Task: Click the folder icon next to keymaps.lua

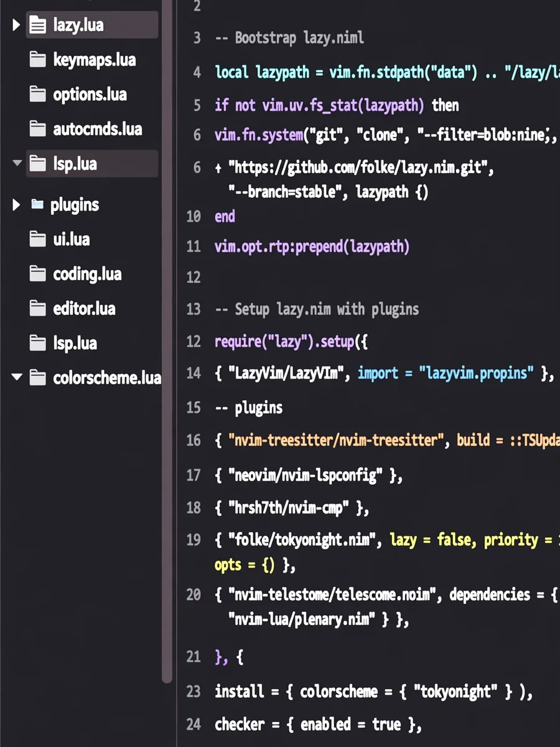Action: click(38, 60)
